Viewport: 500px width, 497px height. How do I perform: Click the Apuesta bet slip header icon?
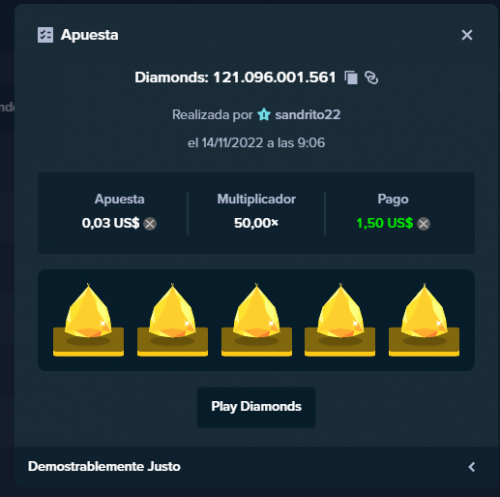45,35
